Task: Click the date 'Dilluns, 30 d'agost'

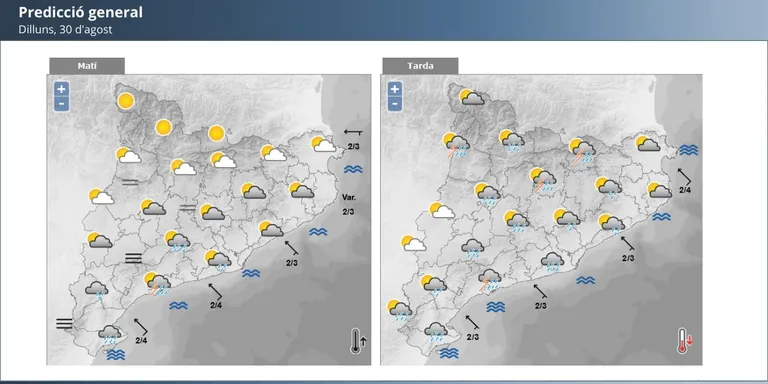Action: click(65, 29)
